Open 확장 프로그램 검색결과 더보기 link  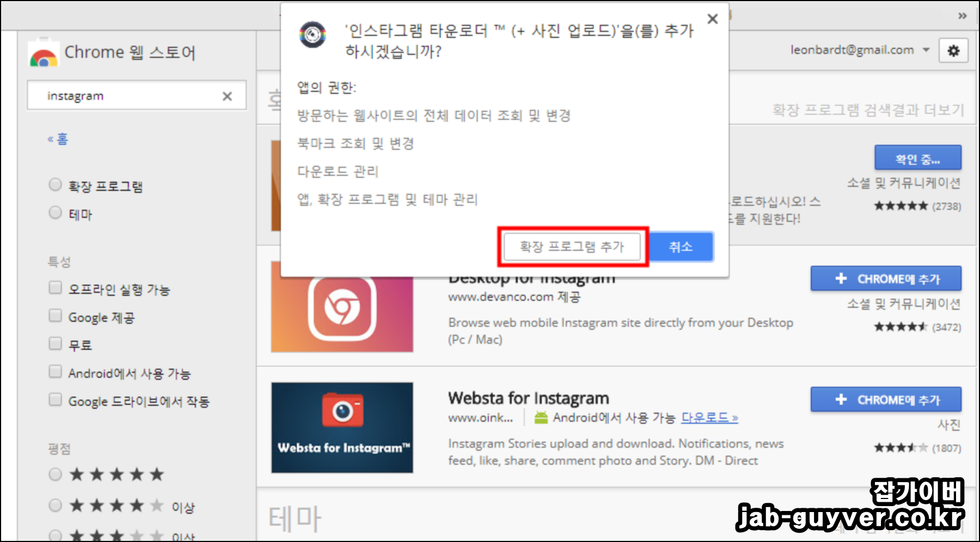868,110
